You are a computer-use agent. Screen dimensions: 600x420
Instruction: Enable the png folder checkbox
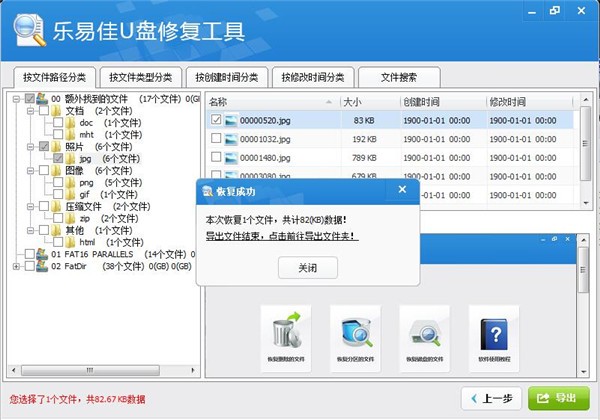(x=58, y=182)
